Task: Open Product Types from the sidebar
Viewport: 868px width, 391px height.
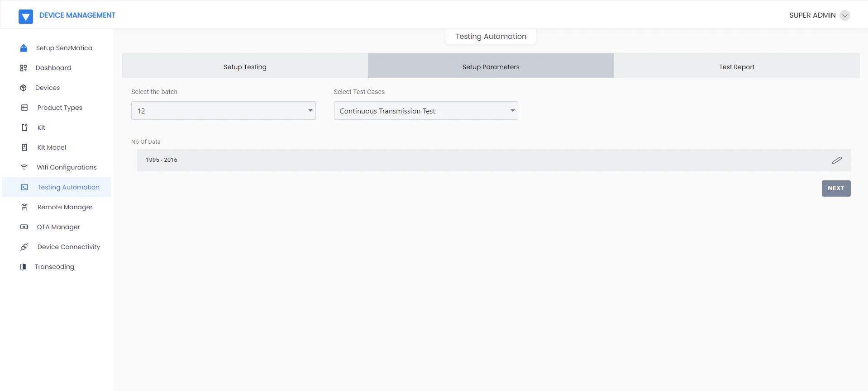Action: coord(57,108)
